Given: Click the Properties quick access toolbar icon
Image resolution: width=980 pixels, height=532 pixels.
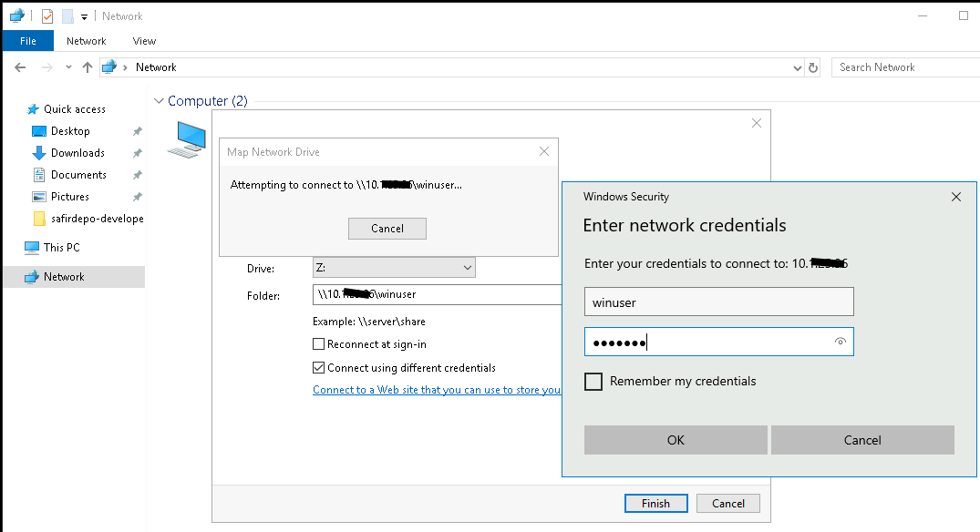Looking at the screenshot, I should 47,16.
